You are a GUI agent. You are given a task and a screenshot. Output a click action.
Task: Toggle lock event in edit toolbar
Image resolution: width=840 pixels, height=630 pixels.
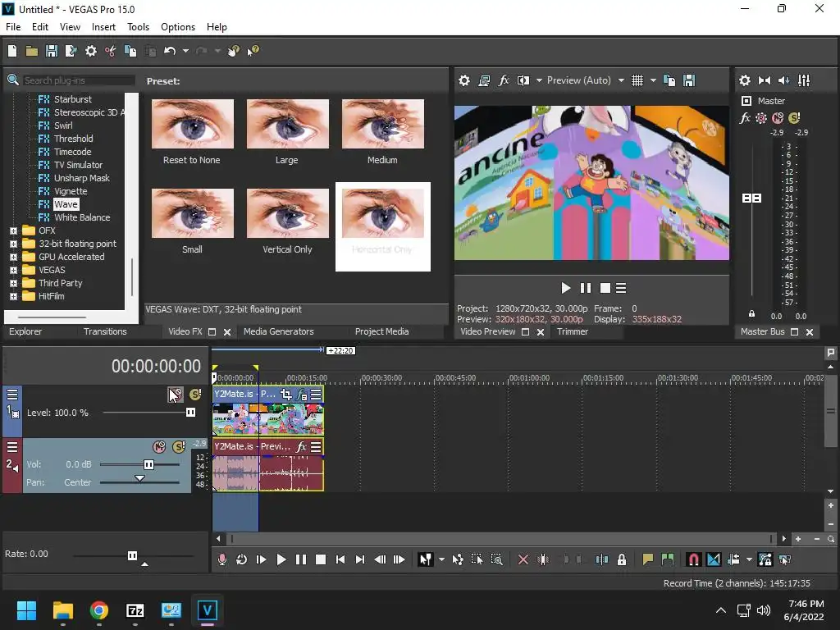(622, 559)
